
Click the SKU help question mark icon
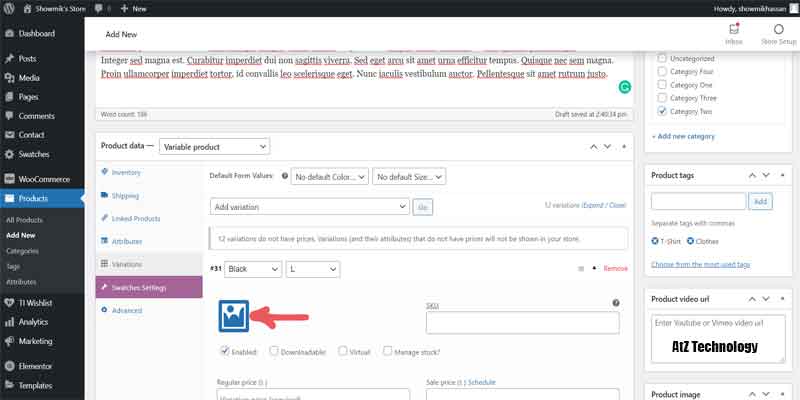click(x=616, y=303)
